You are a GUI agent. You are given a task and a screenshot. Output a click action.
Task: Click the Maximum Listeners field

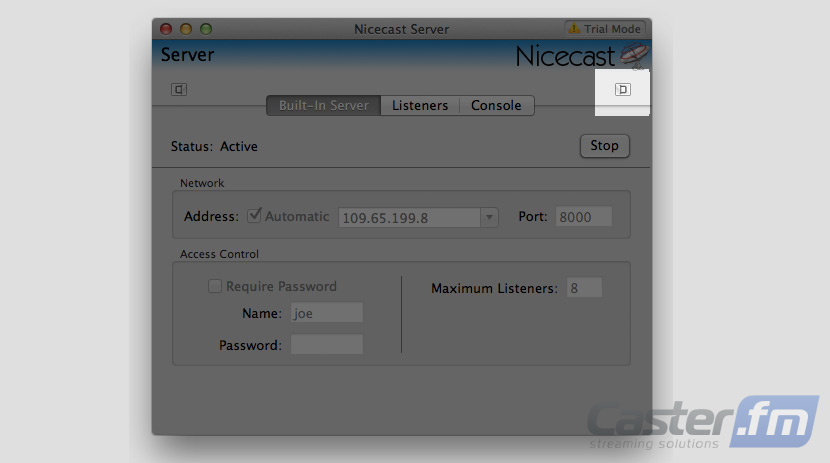point(584,287)
